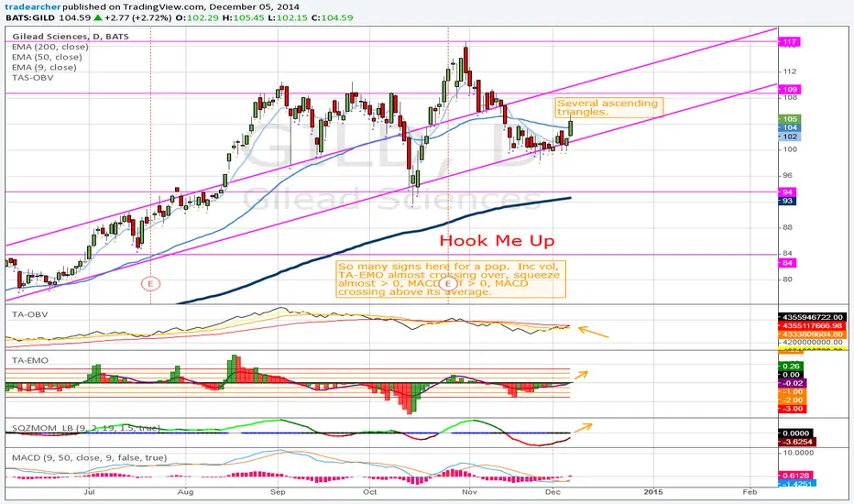
Task: Select the TAS-OBV legend entry
Action: 33,78
